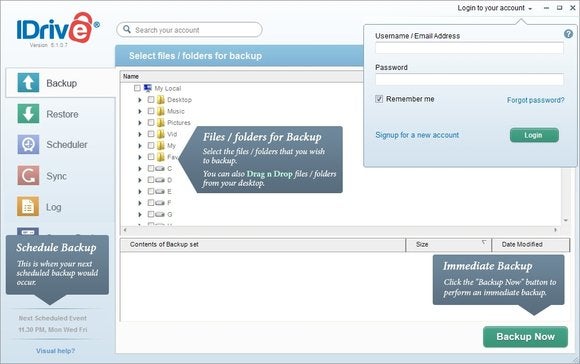Click the Music folder icon
This screenshot has width=580, height=364.
[x=161, y=111]
